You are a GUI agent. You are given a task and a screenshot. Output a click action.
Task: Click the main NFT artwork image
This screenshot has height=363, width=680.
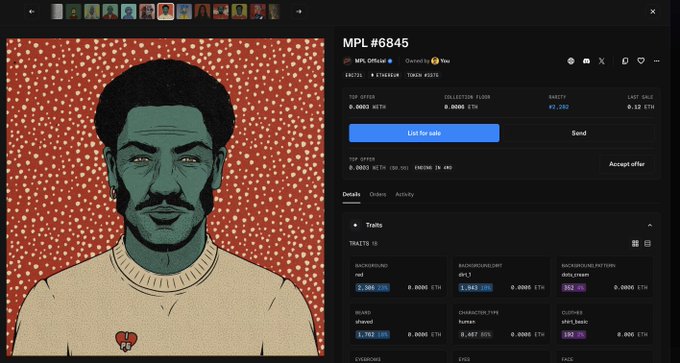165,197
